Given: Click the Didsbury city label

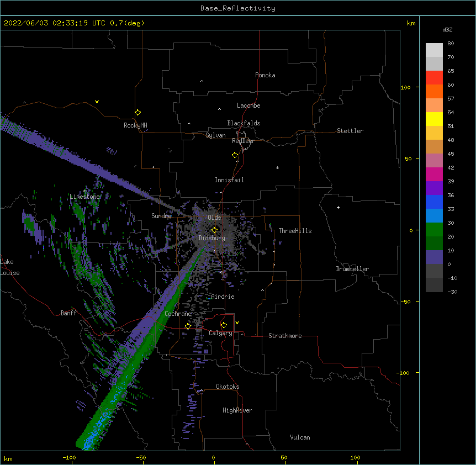Looking at the screenshot, I should (212, 238).
